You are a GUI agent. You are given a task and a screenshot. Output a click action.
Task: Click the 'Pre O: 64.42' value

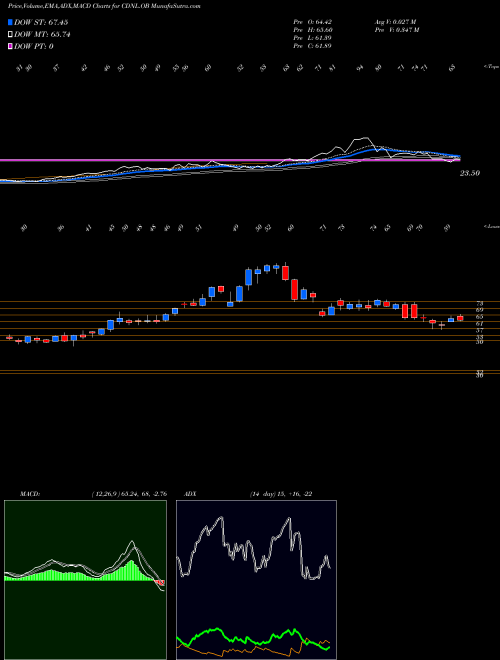click(312, 21)
